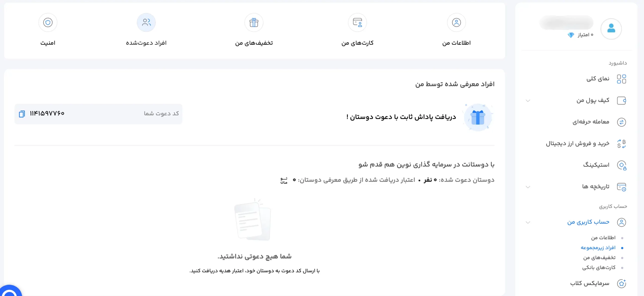
Task: Expand the my wallet chevron
Action: tap(528, 101)
